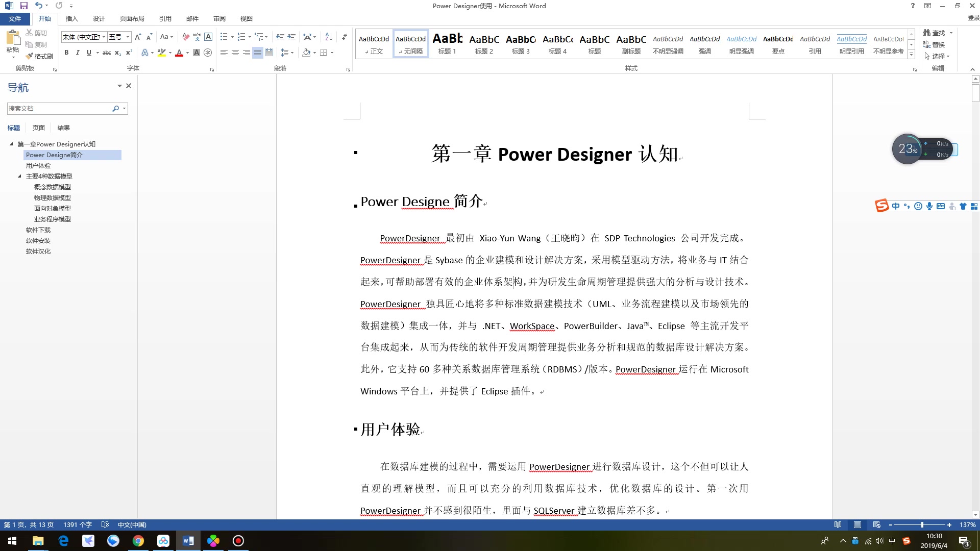This screenshot has height=551, width=980.
Task: Collapse 主要4种数据模型 tree node
Action: click(19, 176)
